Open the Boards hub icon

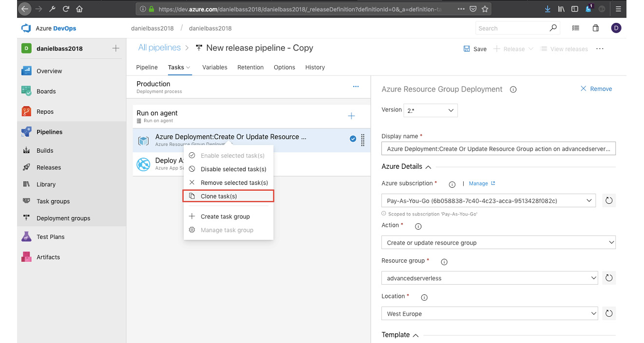point(26,91)
